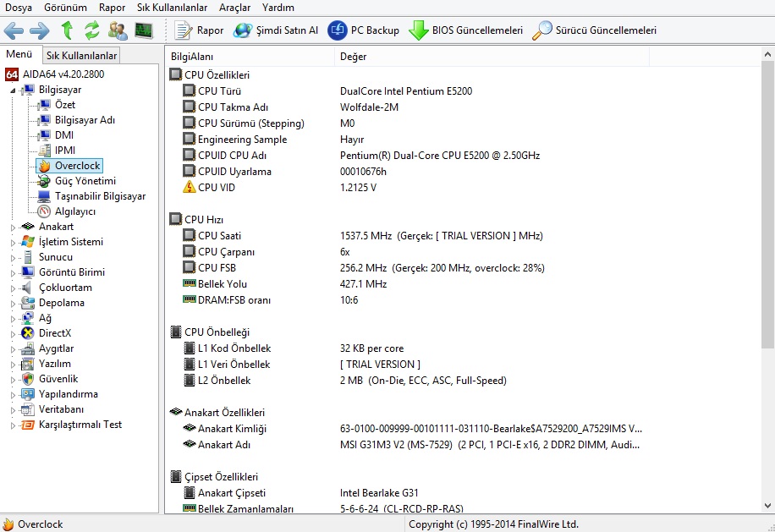Image resolution: width=775 pixels, height=532 pixels.
Task: Expand the Görüntü Birimi tree node
Action: pyautogui.click(x=13, y=273)
